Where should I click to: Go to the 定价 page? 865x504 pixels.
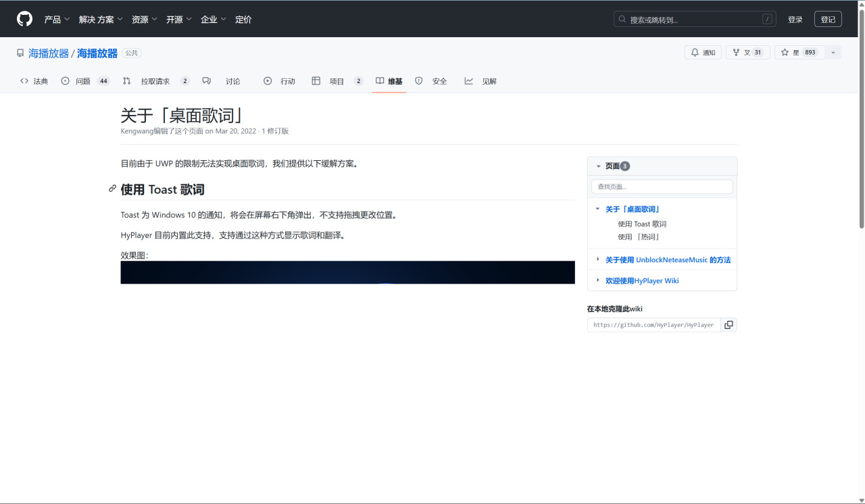click(x=243, y=20)
